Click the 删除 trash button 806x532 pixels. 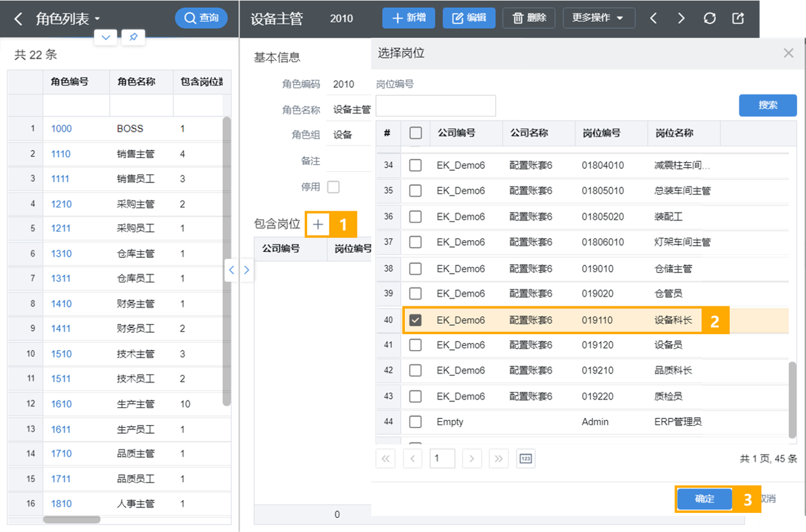tap(529, 18)
